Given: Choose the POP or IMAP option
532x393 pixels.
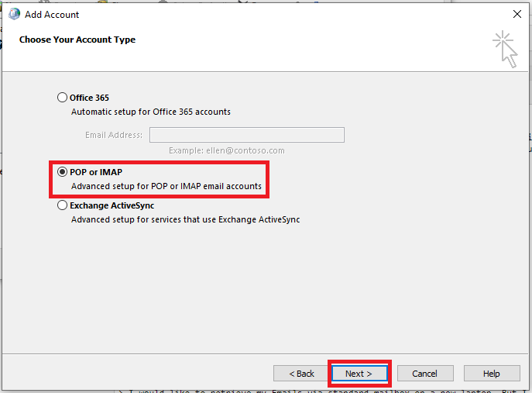Looking at the screenshot, I should pyautogui.click(x=63, y=172).
